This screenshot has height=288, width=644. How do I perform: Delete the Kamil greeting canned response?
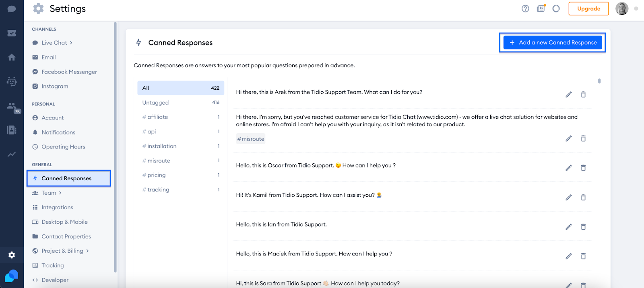[x=583, y=197]
